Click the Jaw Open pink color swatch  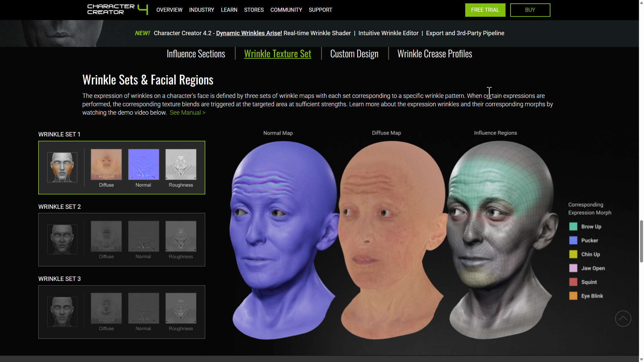click(x=573, y=268)
